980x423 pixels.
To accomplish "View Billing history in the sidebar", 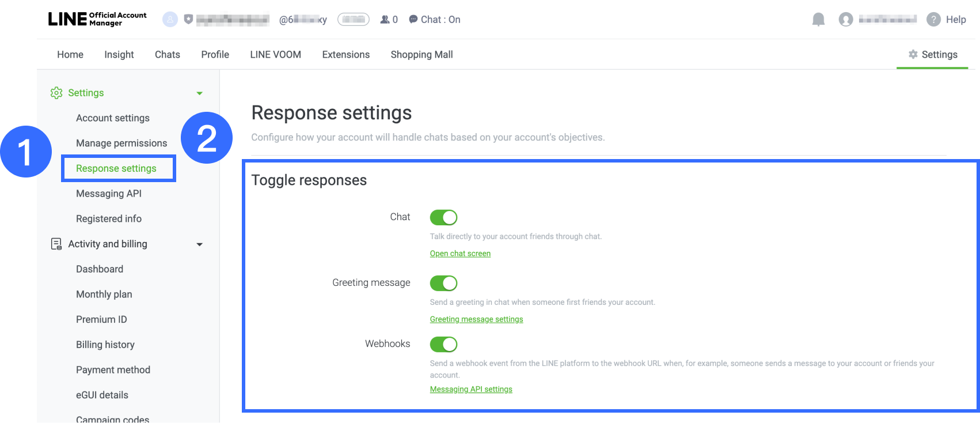I will click(x=105, y=345).
